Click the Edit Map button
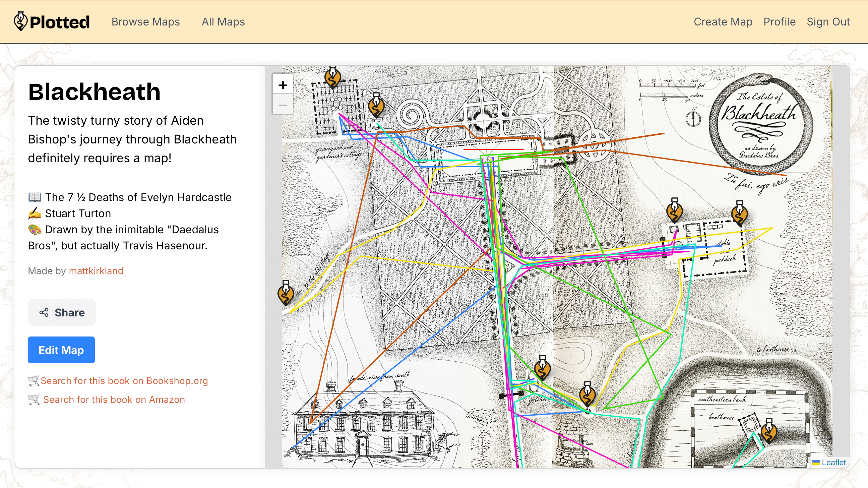The image size is (868, 488). click(61, 350)
